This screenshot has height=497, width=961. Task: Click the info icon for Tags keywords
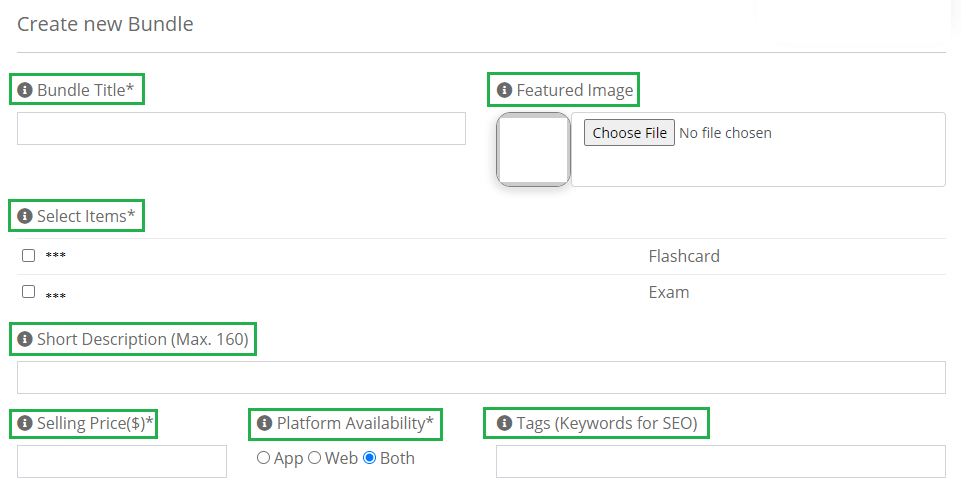pyautogui.click(x=504, y=423)
